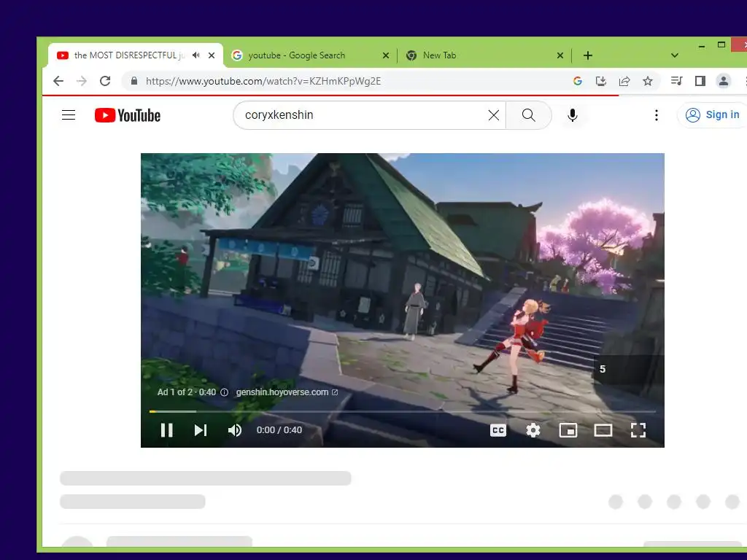Activate the miniplayer icon
747x560 pixels.
(x=568, y=430)
